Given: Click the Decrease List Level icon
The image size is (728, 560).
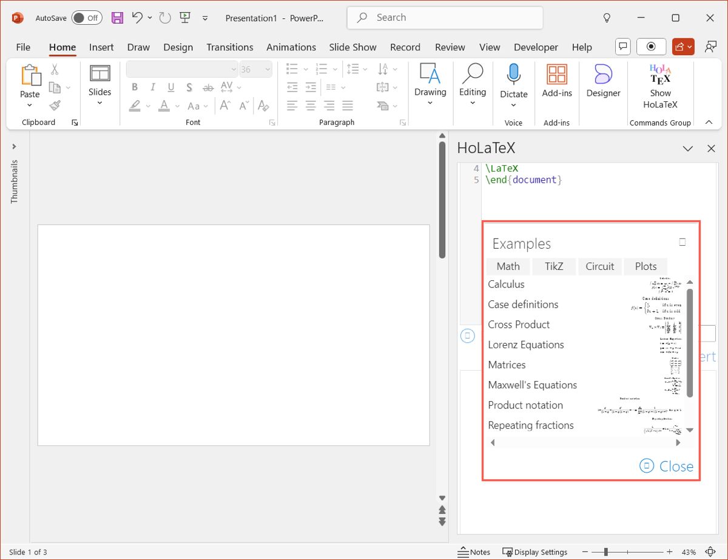Looking at the screenshot, I should pyautogui.click(x=292, y=87).
